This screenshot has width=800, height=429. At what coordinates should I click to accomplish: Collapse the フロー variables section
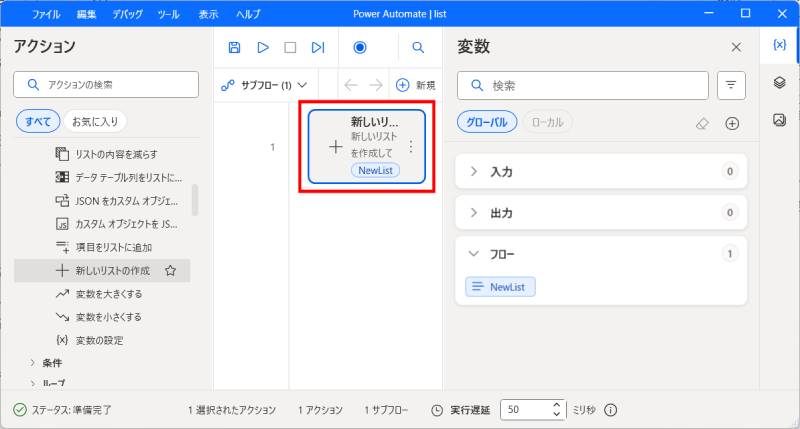[x=473, y=254]
